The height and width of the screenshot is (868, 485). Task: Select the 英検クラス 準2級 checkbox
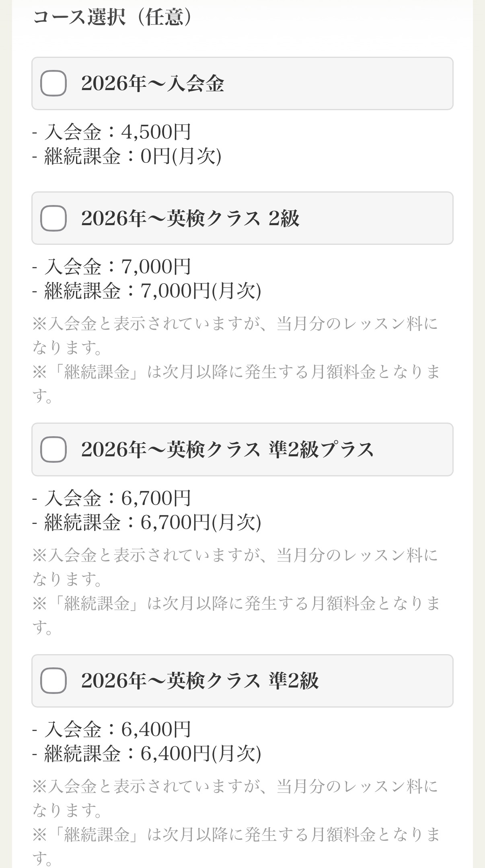53,681
